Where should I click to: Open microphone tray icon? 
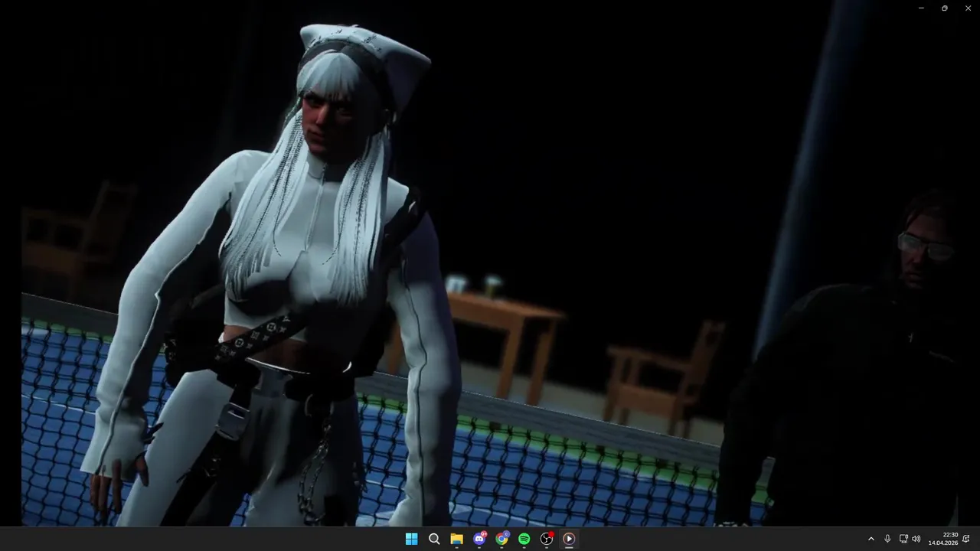pyautogui.click(x=887, y=539)
